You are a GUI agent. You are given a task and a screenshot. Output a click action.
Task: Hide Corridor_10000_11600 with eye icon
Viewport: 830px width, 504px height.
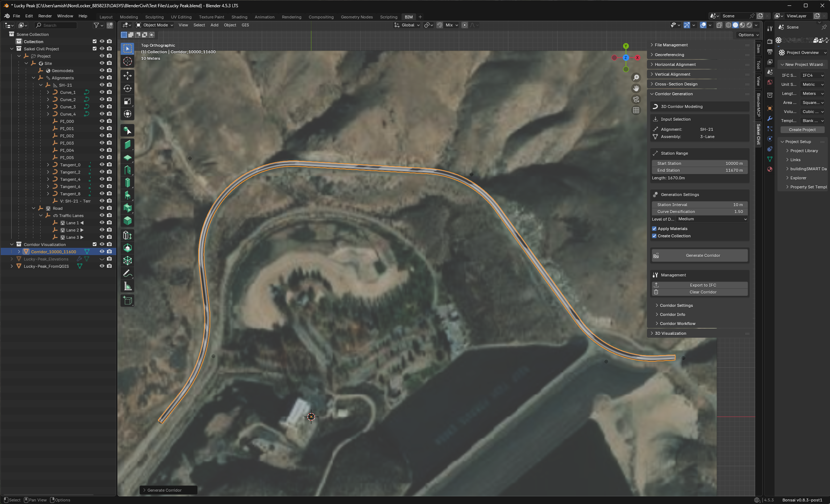coord(102,251)
